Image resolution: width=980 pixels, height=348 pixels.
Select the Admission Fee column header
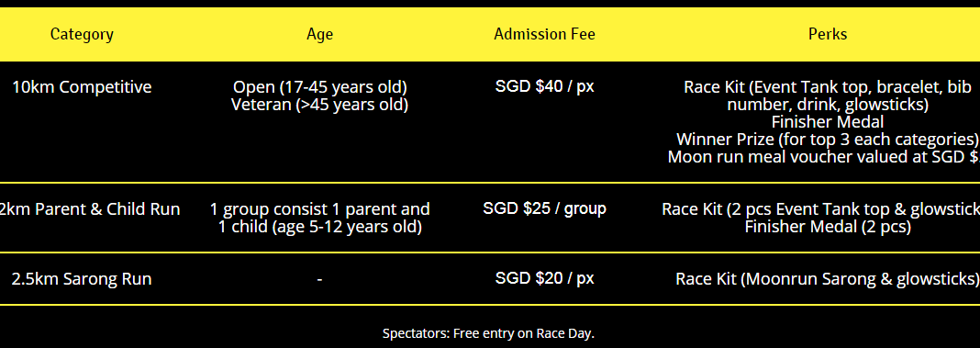coord(544,34)
